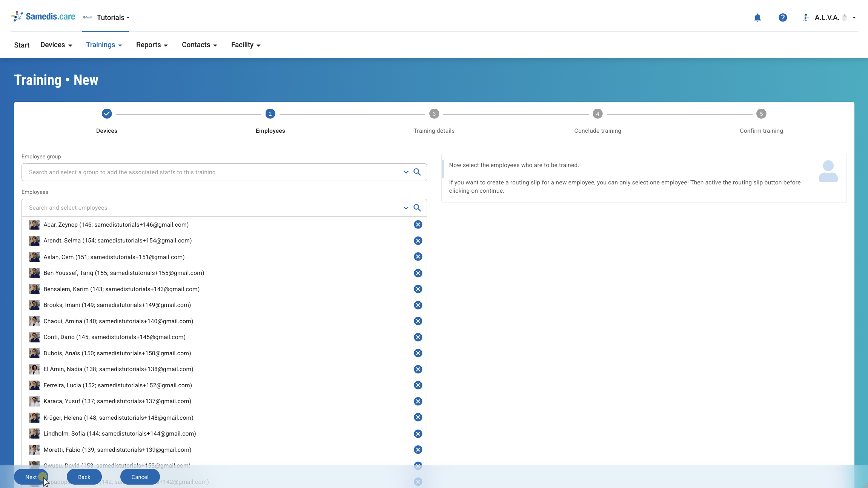The height and width of the screenshot is (488, 868).
Task: Remove Ben Youssef, Tariq from training
Action: click(x=418, y=273)
